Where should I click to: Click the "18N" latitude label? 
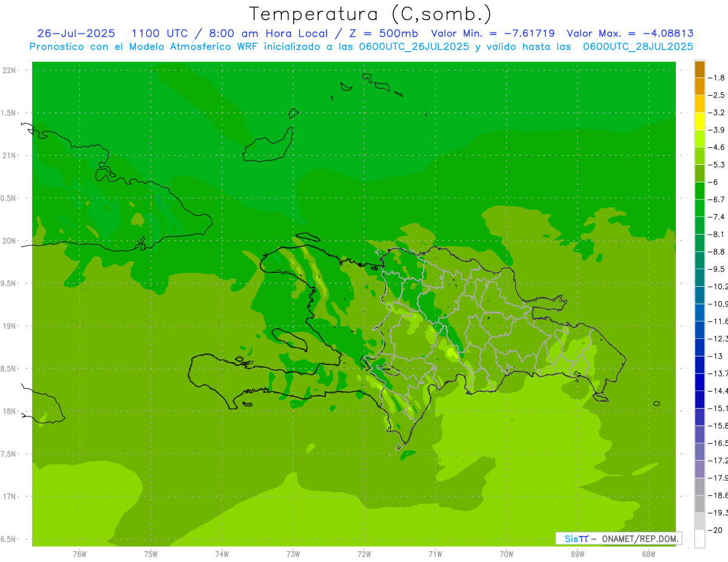click(x=10, y=412)
